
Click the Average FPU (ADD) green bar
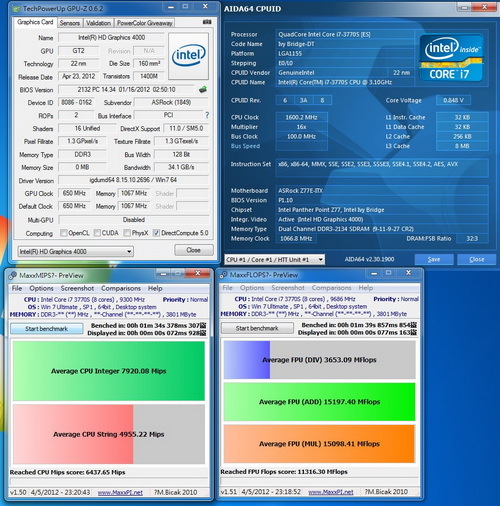click(319, 402)
